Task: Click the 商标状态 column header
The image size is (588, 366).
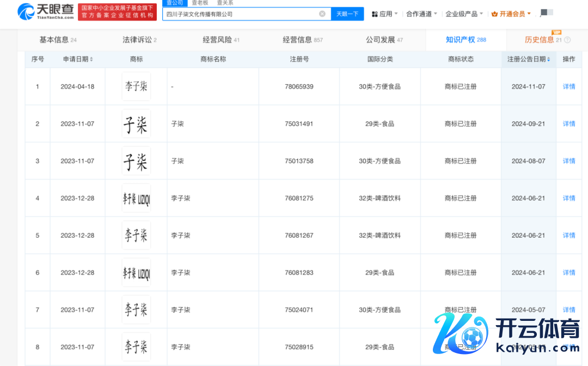Action: click(x=461, y=59)
